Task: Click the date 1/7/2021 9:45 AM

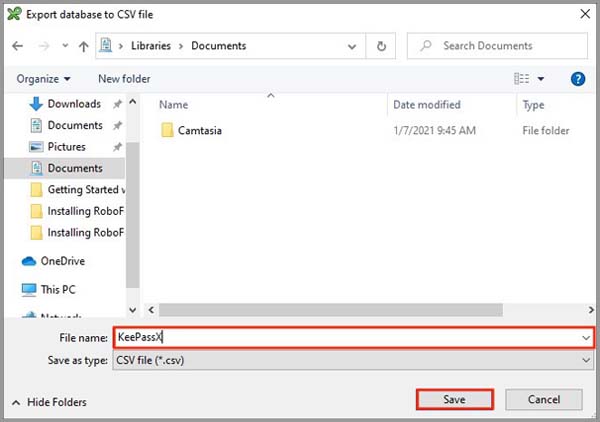Action: pos(434,131)
